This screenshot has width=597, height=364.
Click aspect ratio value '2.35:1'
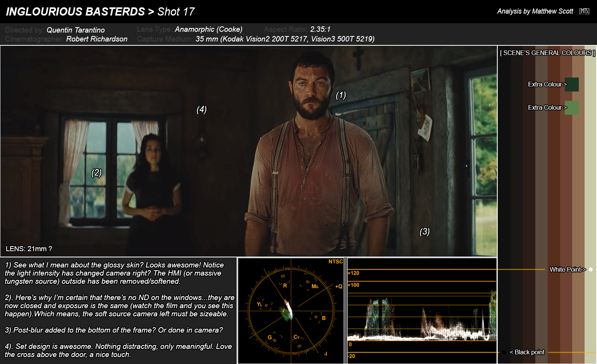click(x=320, y=29)
